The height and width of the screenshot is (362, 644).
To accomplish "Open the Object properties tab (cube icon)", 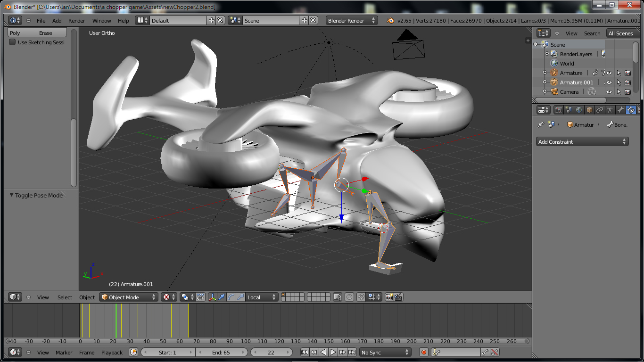I will [589, 110].
